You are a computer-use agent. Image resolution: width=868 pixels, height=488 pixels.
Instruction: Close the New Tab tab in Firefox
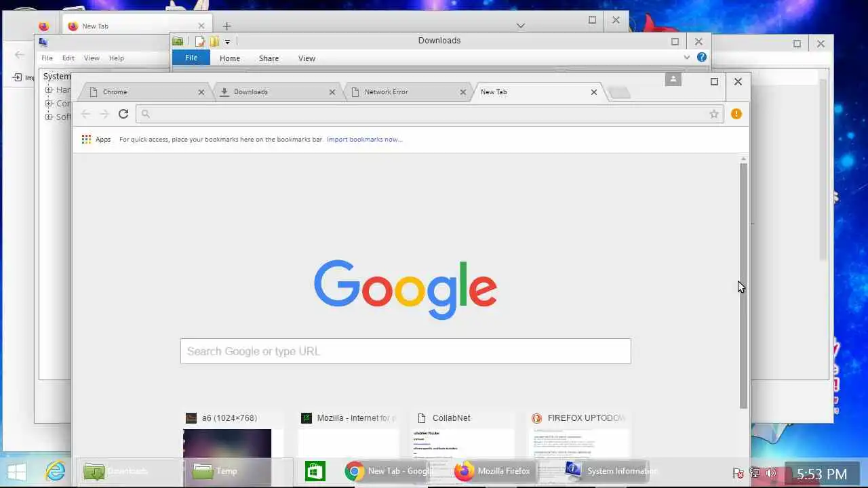coord(201,26)
